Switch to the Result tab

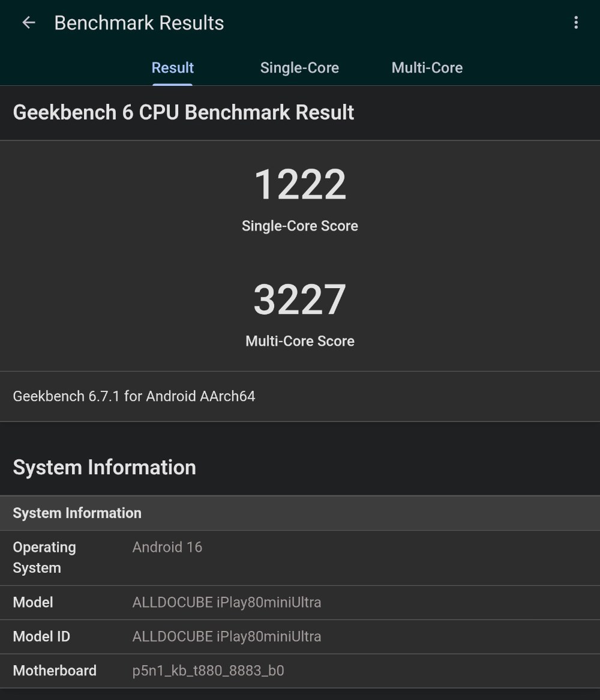tap(172, 68)
